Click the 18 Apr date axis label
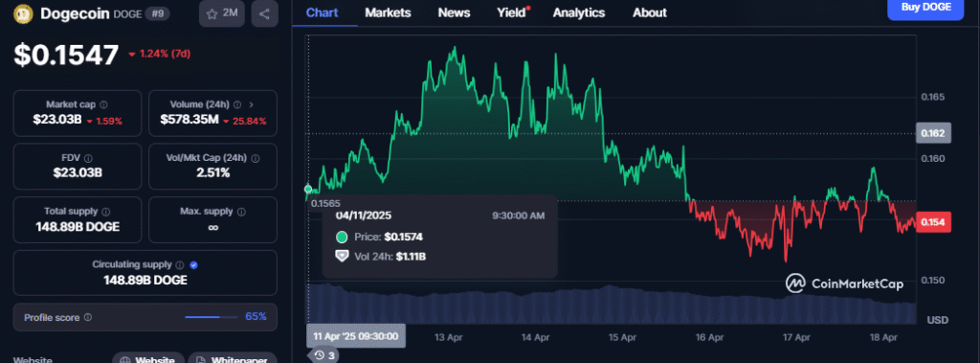The height and width of the screenshot is (363, 980). point(883,337)
